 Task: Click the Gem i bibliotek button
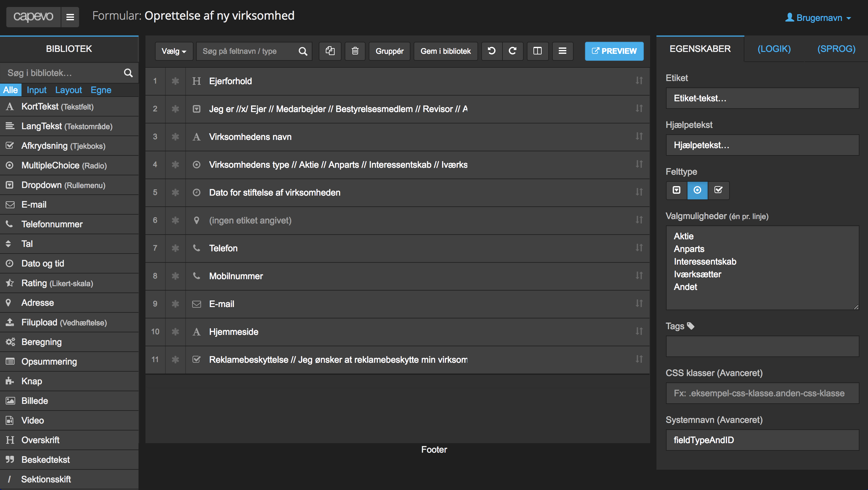click(x=446, y=51)
